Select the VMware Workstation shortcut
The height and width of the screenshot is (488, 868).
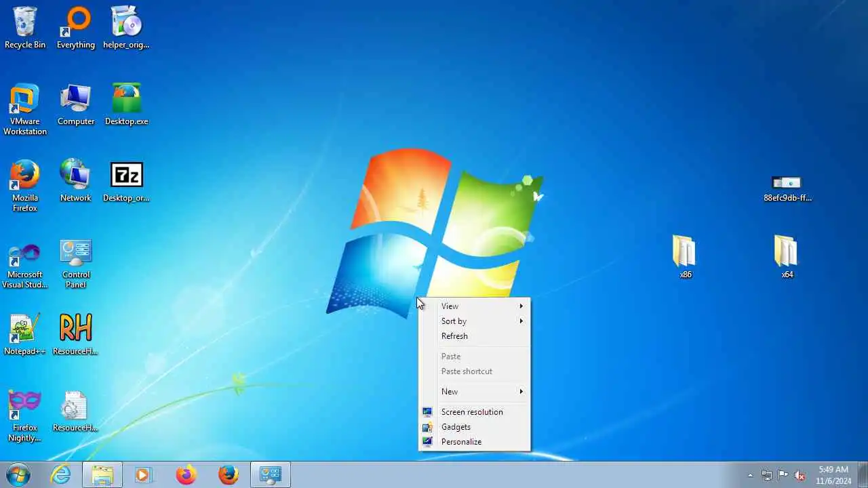25,109
